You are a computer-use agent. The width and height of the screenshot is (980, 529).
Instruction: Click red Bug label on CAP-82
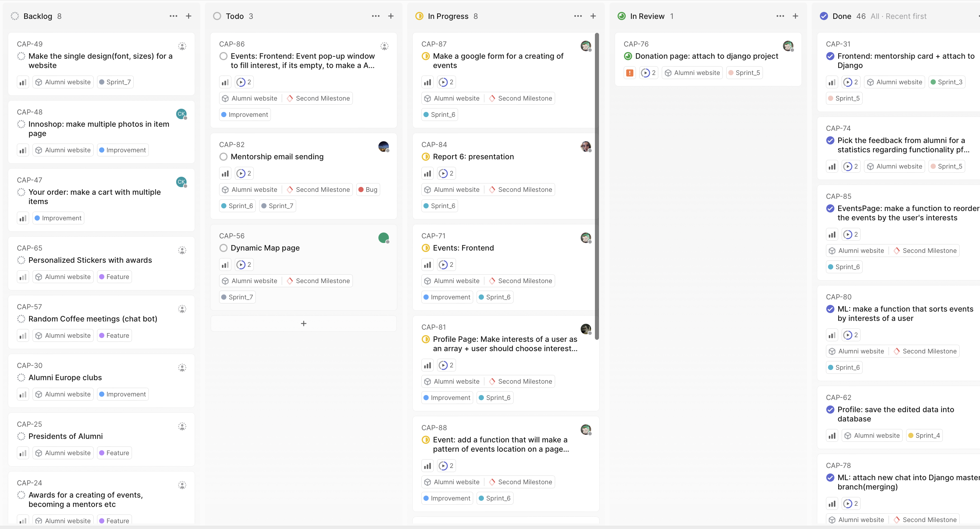(x=368, y=190)
